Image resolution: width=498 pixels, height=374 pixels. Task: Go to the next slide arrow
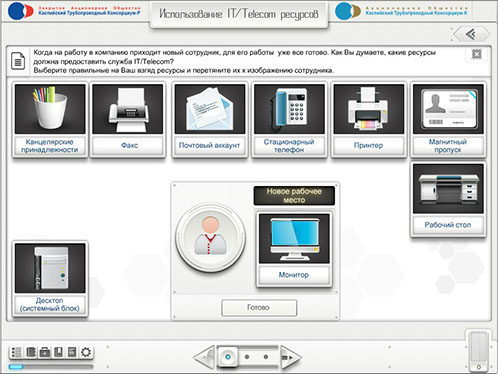(x=291, y=357)
